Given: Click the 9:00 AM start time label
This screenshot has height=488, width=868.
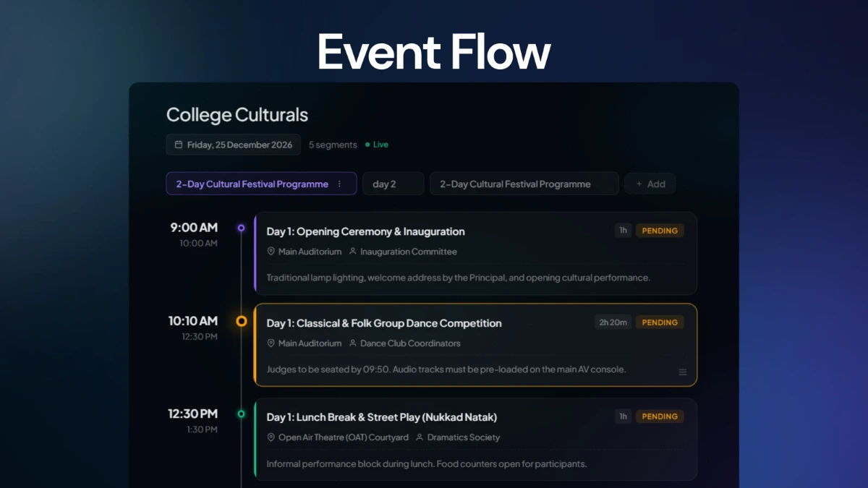Looking at the screenshot, I should 194,228.
